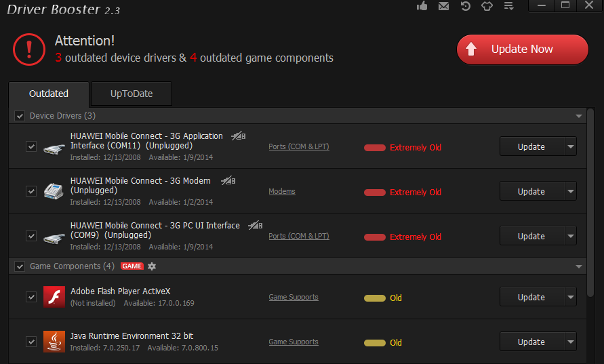The width and height of the screenshot is (604, 364).
Task: Click the 3G Modem telephone device icon
Action: coord(54,191)
